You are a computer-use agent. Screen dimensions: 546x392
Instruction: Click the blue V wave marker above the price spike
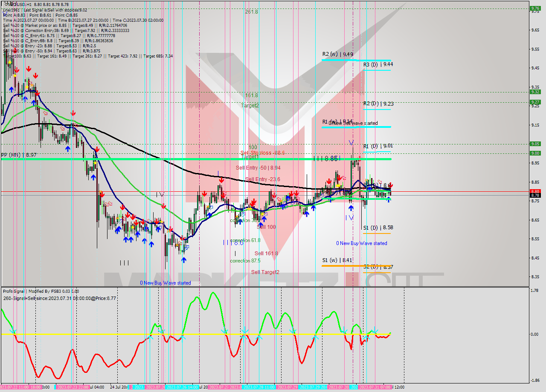351,142
